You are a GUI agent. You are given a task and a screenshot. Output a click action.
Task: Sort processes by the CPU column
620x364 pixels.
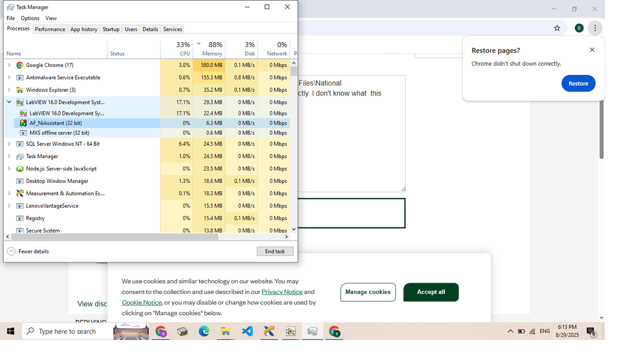(x=176, y=49)
